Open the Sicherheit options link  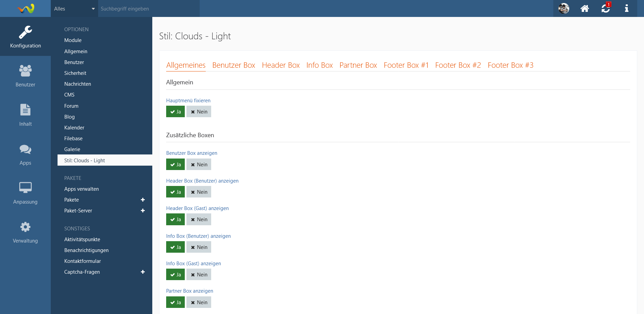[x=75, y=73]
